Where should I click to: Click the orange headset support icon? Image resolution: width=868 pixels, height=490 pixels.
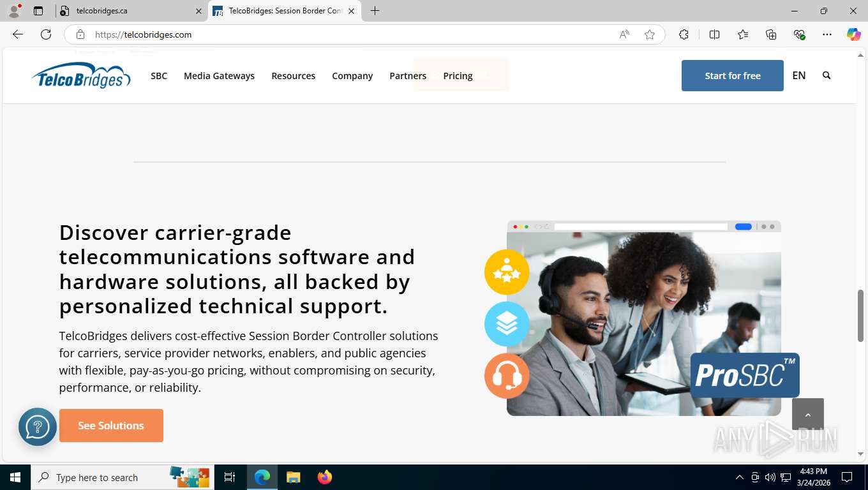507,376
